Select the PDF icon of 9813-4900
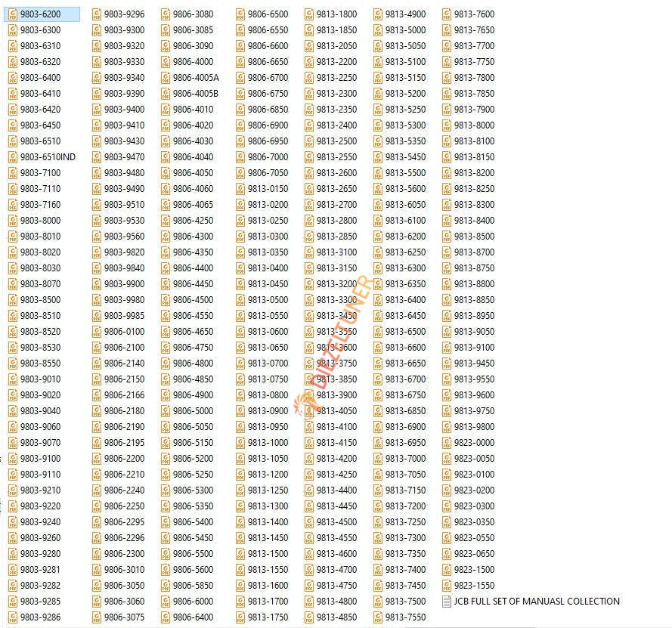Image resolution: width=672 pixels, height=628 pixels. coord(378,14)
